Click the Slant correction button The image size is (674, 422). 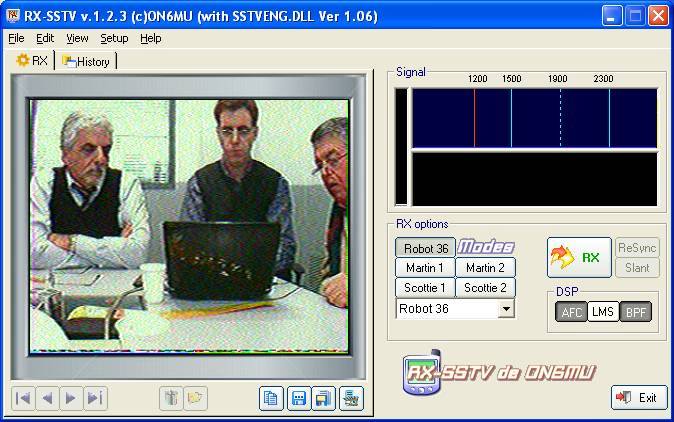click(x=637, y=268)
